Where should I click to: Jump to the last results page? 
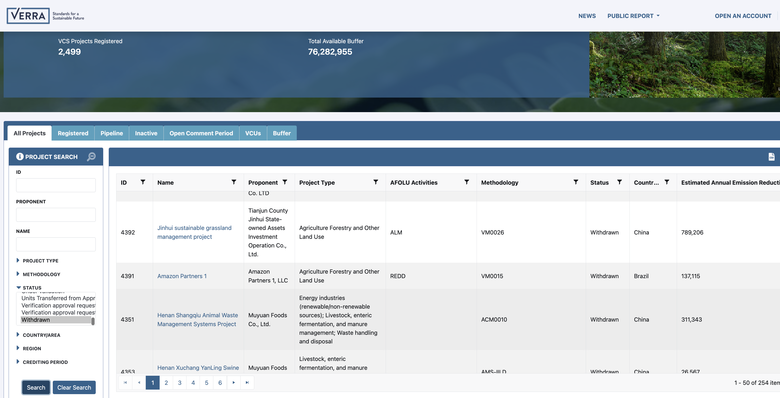tap(247, 383)
